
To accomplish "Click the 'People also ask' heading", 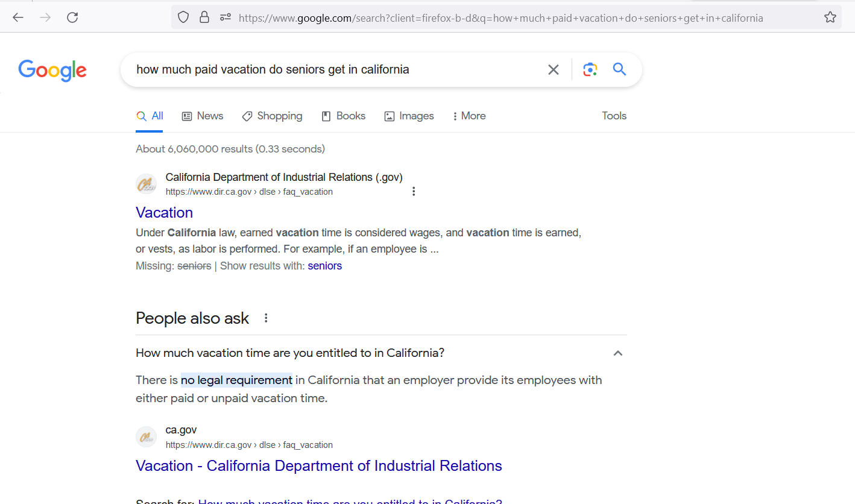I will (x=192, y=318).
